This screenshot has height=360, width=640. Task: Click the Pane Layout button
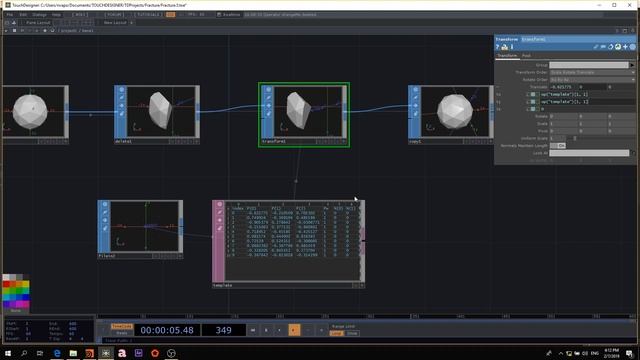(38, 23)
